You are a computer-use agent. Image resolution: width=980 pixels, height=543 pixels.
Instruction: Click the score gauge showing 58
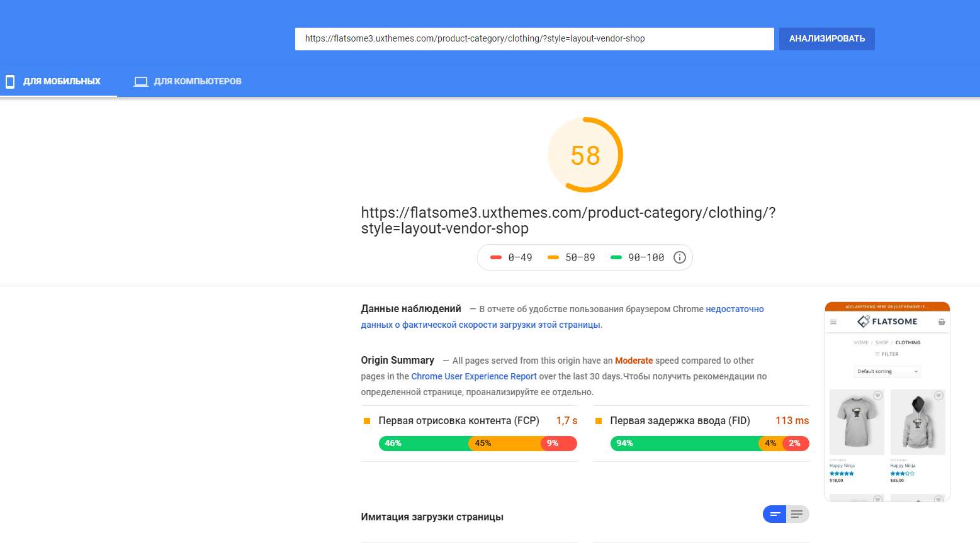click(x=585, y=155)
